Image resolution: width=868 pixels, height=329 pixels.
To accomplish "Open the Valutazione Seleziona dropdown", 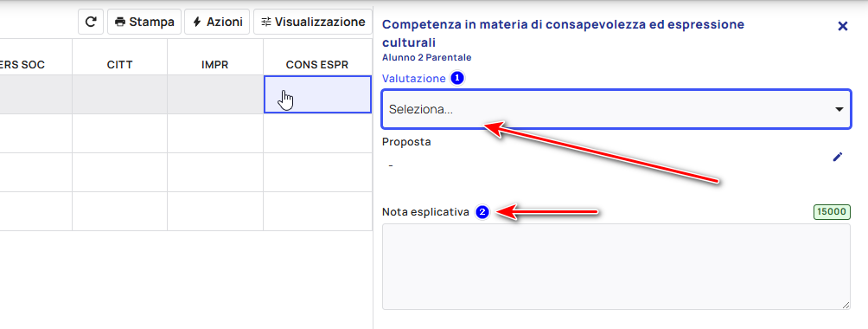I will [x=616, y=109].
